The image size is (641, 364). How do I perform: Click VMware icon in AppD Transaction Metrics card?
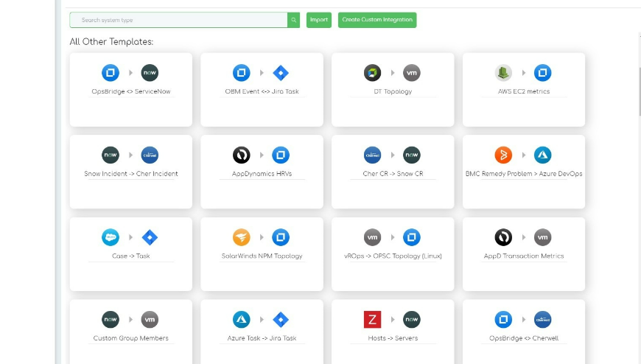[543, 237]
